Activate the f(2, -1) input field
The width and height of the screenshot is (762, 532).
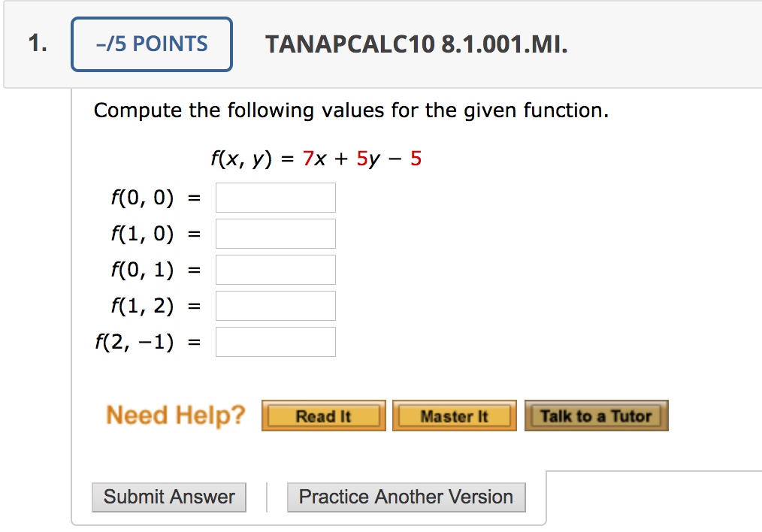[x=275, y=341]
